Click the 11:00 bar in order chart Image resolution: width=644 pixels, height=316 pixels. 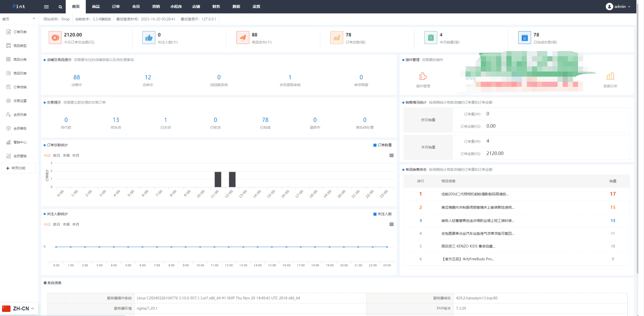pyautogui.click(x=218, y=179)
